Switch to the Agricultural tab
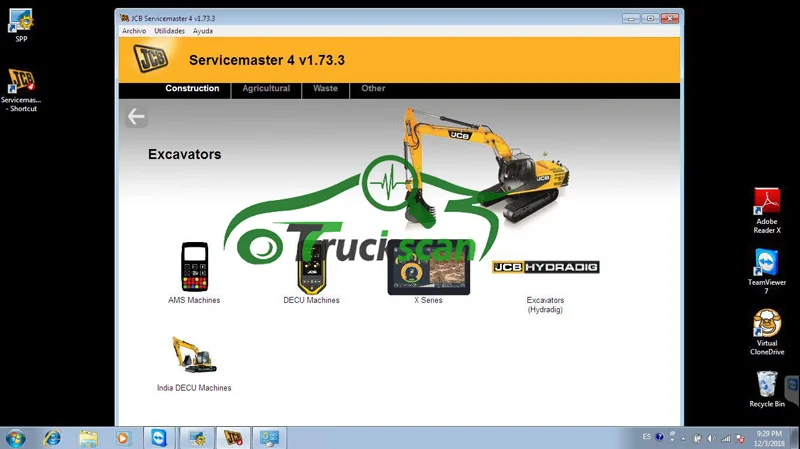This screenshot has width=800, height=449. [x=266, y=88]
